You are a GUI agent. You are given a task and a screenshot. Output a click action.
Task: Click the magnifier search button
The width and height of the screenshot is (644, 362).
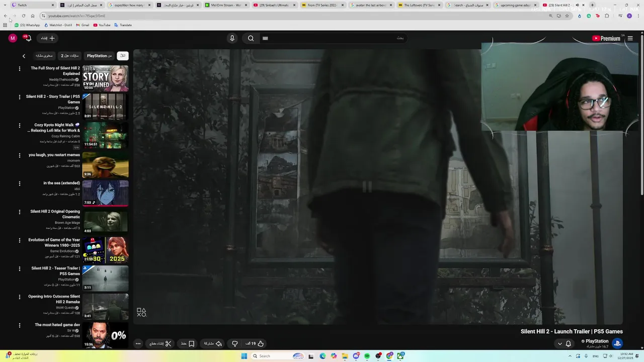pos(251,38)
